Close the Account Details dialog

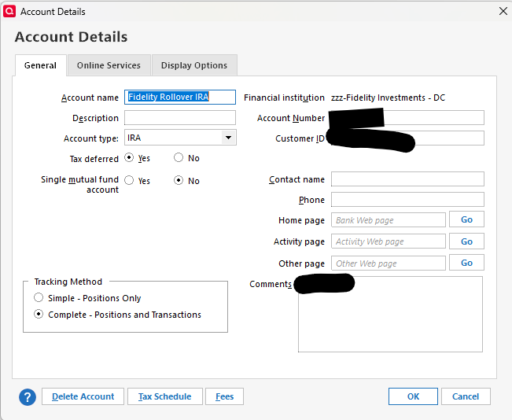[503, 11]
